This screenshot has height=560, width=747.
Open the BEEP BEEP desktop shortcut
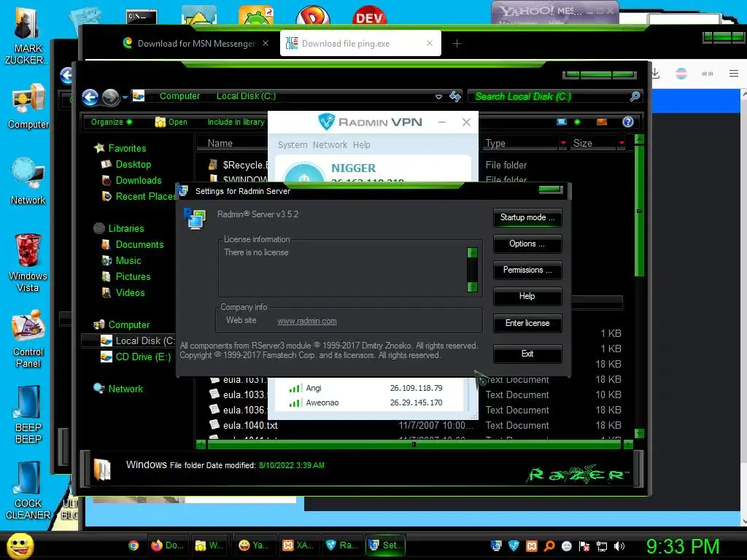click(x=28, y=415)
